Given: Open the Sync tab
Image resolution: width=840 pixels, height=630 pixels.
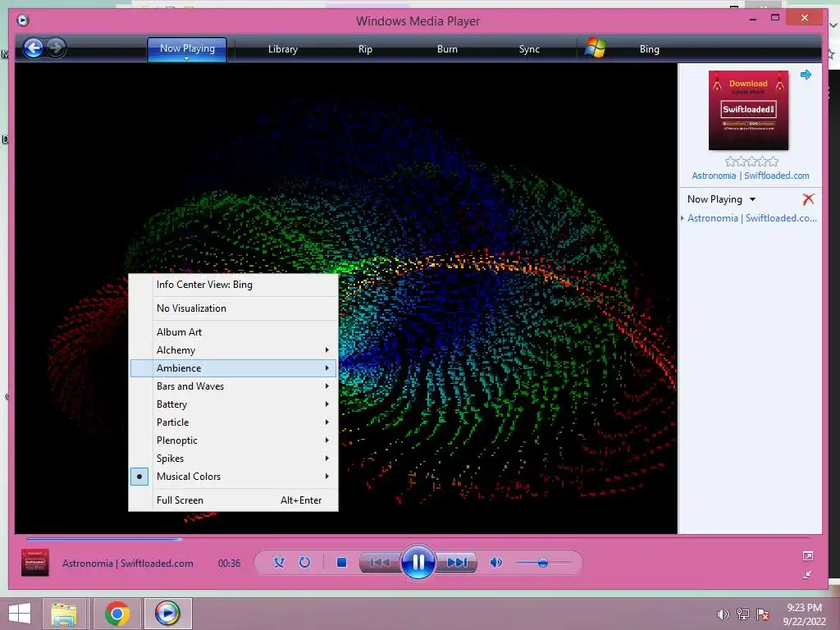Looking at the screenshot, I should pos(529,48).
